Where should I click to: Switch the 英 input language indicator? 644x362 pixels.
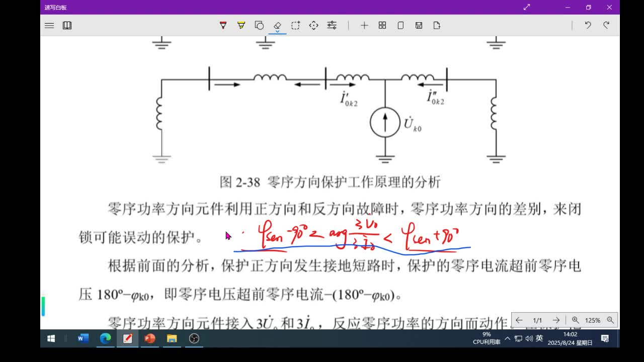pyautogui.click(x=539, y=338)
